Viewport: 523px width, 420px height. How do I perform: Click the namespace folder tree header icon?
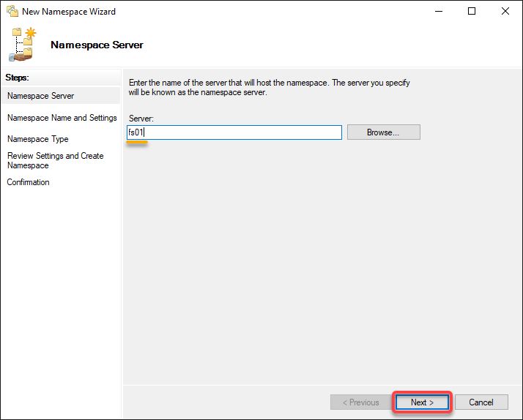23,45
